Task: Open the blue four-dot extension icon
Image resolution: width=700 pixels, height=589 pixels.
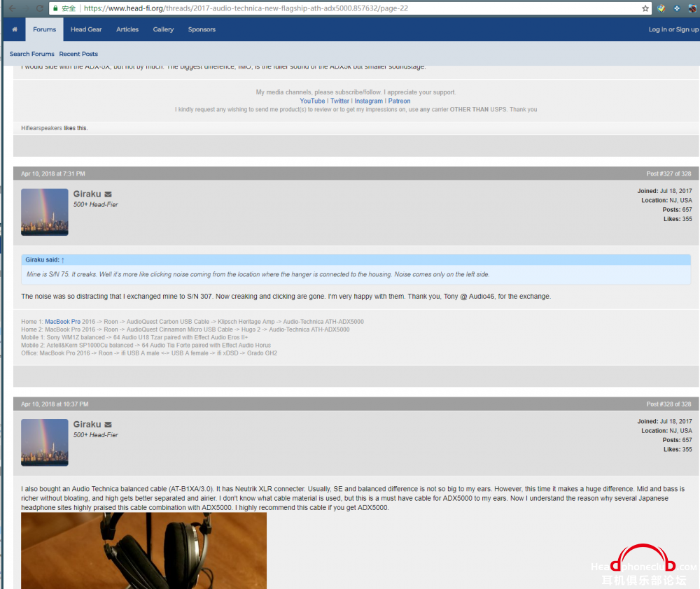Action: (677, 8)
